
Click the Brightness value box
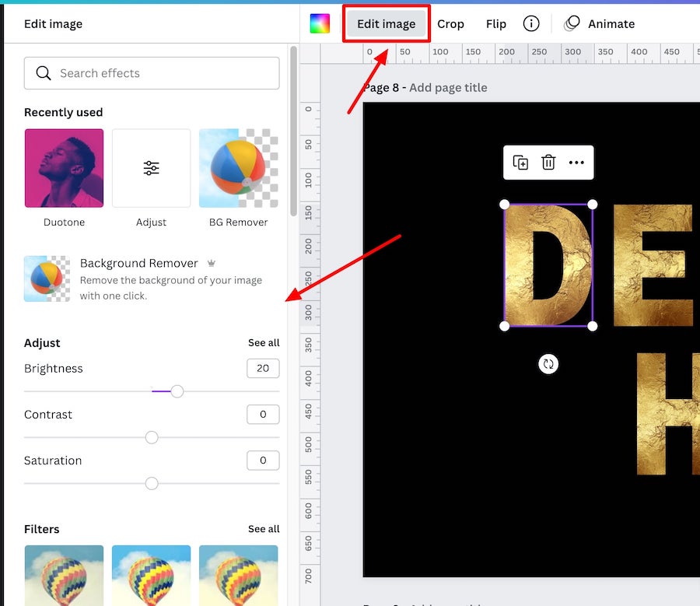coord(263,368)
